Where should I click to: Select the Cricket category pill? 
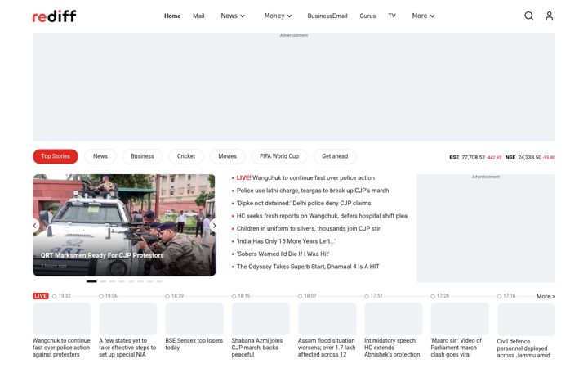click(x=186, y=156)
